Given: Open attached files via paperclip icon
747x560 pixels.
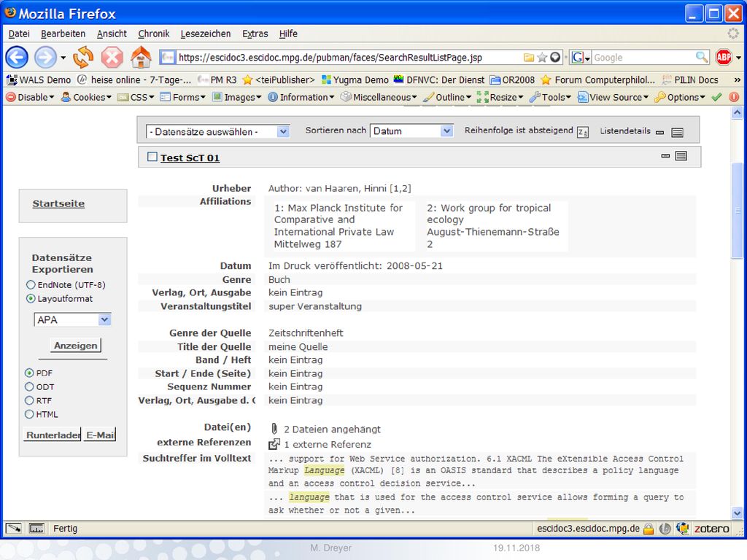Looking at the screenshot, I should pos(274,429).
